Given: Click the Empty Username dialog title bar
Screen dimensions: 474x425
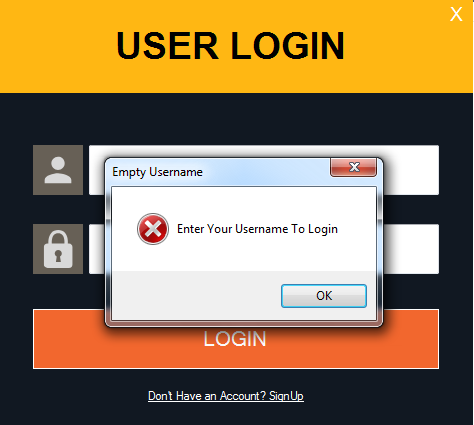Looking at the screenshot, I should (x=220, y=172).
